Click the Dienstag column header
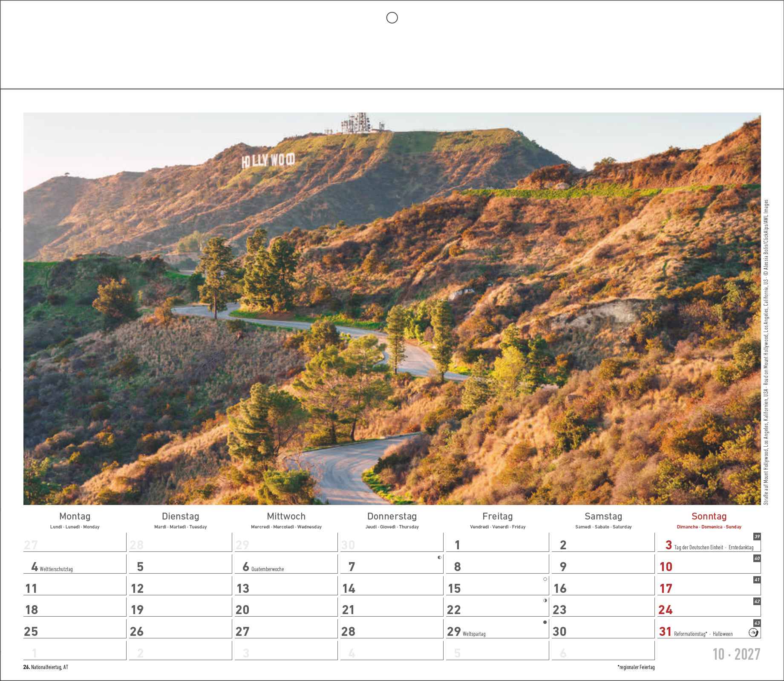This screenshot has height=681, width=784. 181,517
